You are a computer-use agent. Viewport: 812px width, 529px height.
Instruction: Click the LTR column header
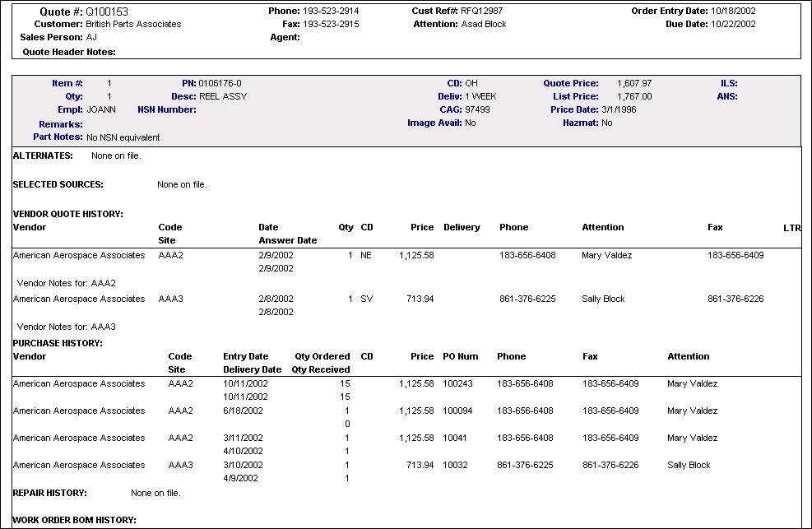(791, 227)
